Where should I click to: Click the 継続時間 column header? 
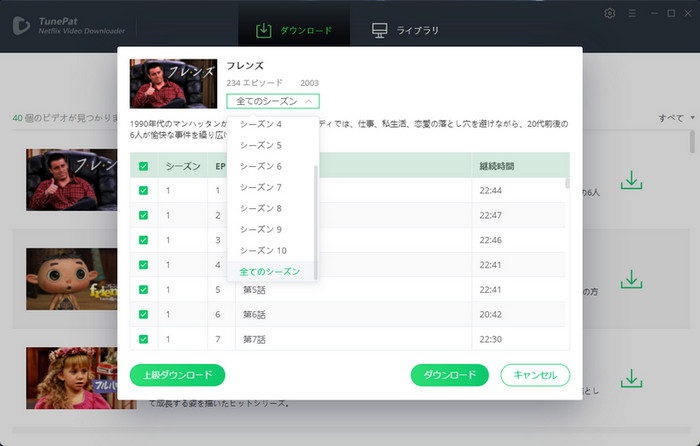point(496,166)
